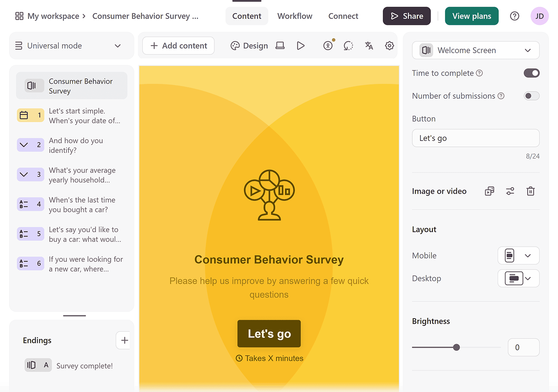Open the translation language icon
This screenshot has width=558, height=392.
point(369,46)
